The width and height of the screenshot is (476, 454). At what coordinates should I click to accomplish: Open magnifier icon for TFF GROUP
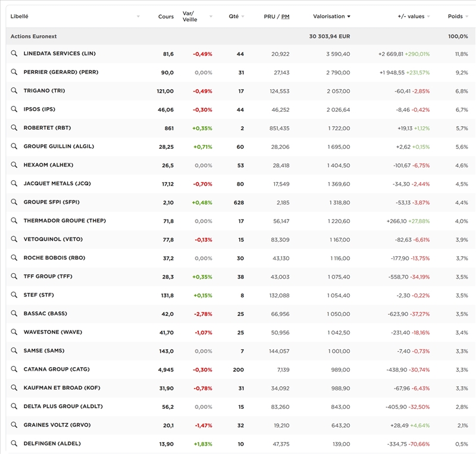click(14, 276)
